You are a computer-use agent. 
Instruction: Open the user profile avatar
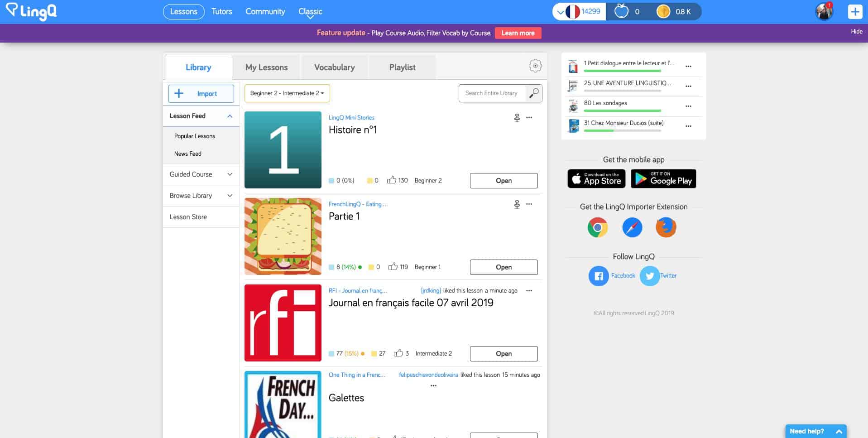[x=824, y=12]
